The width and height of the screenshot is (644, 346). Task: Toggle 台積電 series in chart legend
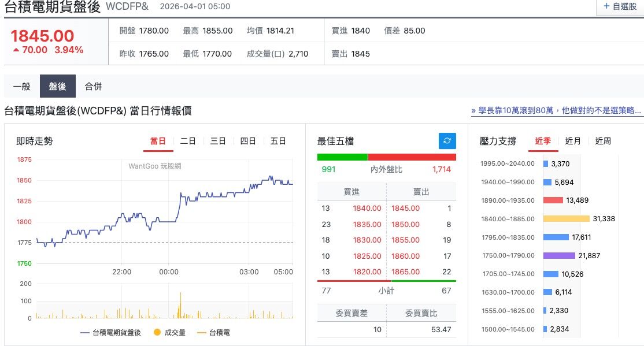(x=213, y=333)
